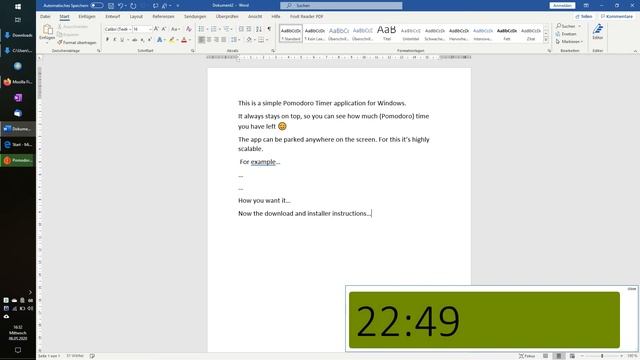Switch to the Einfügen ribbon tab
The width and height of the screenshot is (640, 360).
coord(87,16)
